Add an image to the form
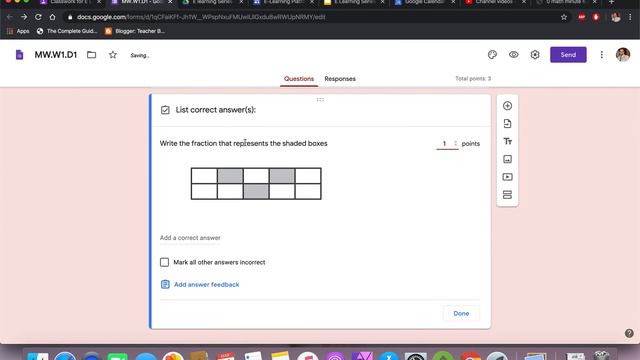Viewport: 640px width, 360px height. tap(507, 159)
